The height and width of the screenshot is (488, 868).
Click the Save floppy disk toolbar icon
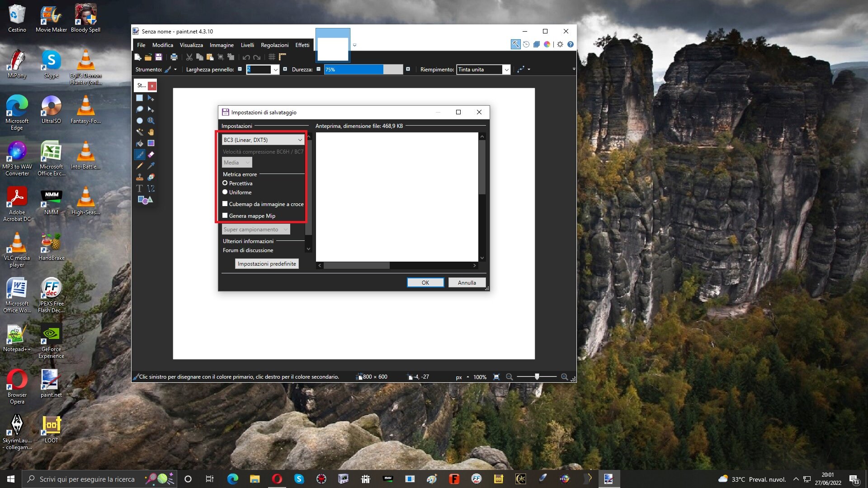click(x=158, y=57)
